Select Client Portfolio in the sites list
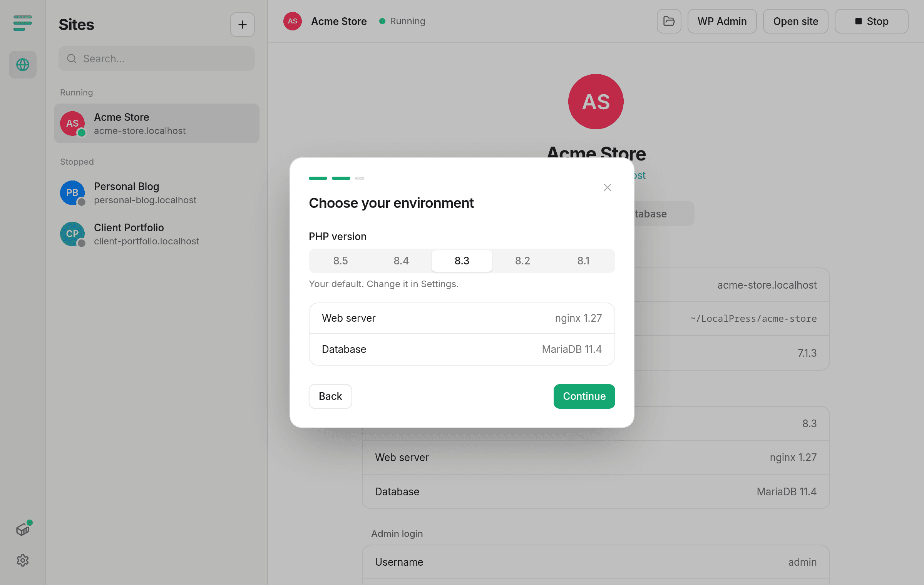 [x=157, y=234]
